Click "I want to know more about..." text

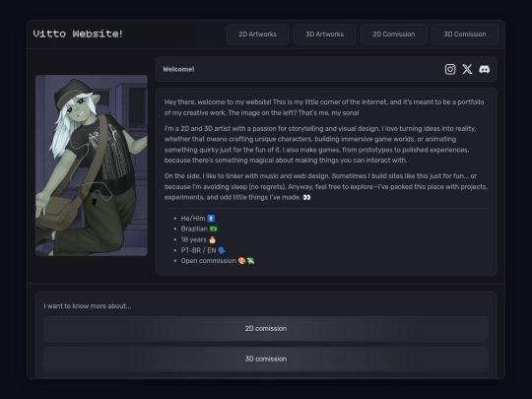click(88, 306)
